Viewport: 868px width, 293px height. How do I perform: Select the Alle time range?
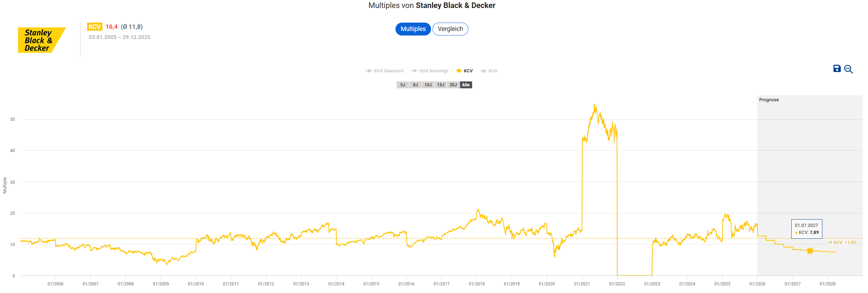pyautogui.click(x=466, y=85)
